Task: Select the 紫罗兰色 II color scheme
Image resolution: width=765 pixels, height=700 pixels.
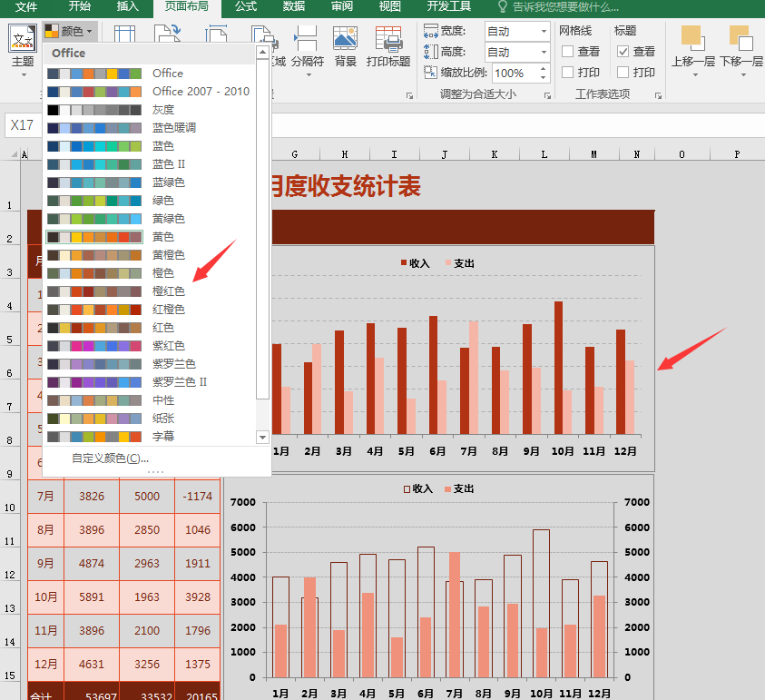Action: [x=150, y=381]
